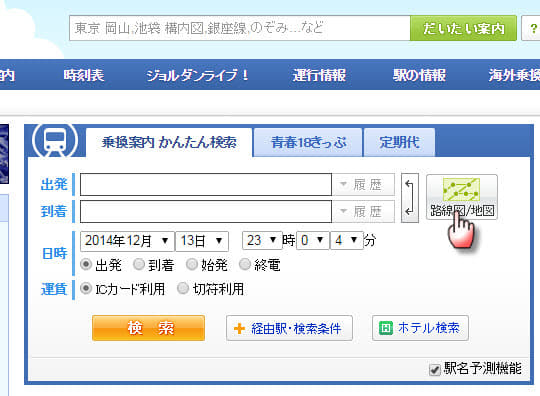This screenshot has width=540, height=396.
Task: Click the orange 検索 search button
Action: pyautogui.click(x=148, y=328)
